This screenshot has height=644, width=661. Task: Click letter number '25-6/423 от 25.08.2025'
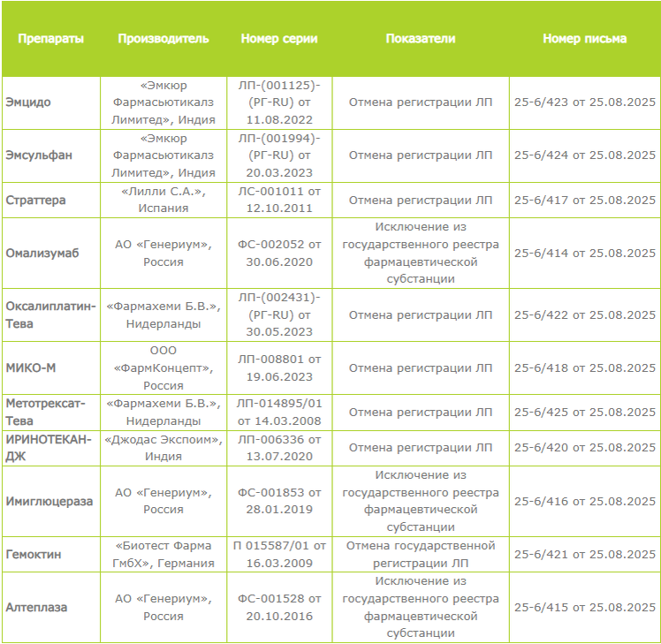click(x=585, y=102)
